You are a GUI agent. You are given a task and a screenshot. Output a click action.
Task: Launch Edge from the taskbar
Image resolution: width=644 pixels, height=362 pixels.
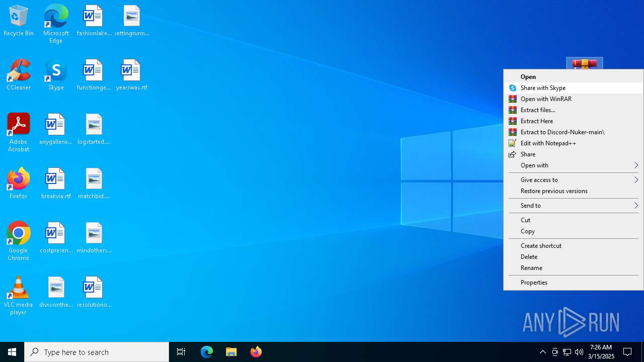207,352
